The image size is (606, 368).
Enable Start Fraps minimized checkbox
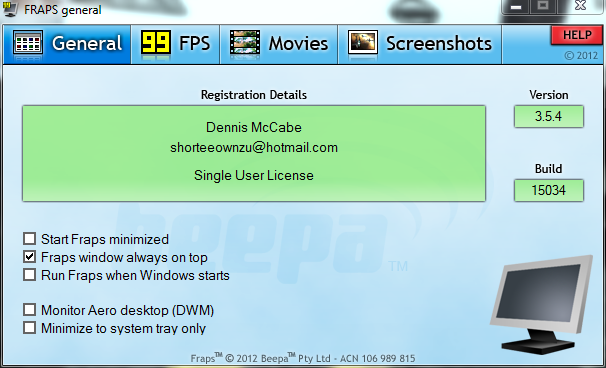29,239
